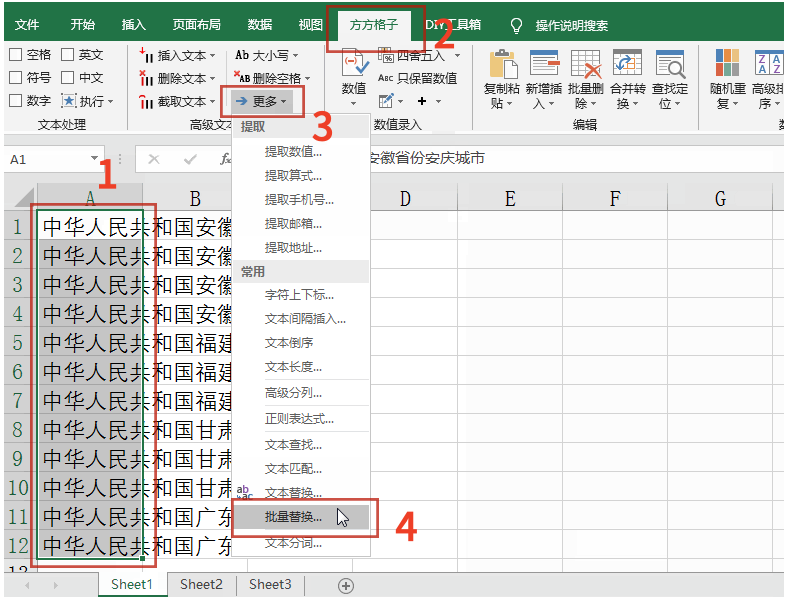
Task: Click the 复制粘贴 (copy paste) icon
Action: tap(502, 66)
